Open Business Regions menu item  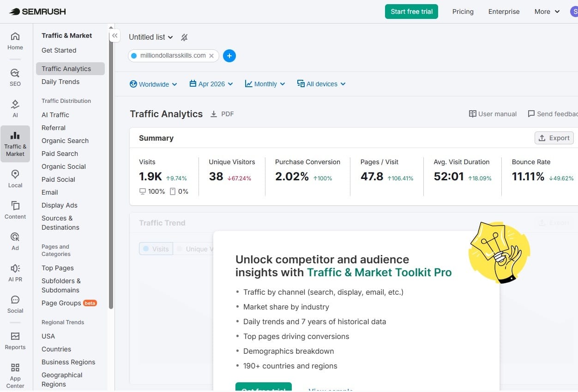point(68,362)
